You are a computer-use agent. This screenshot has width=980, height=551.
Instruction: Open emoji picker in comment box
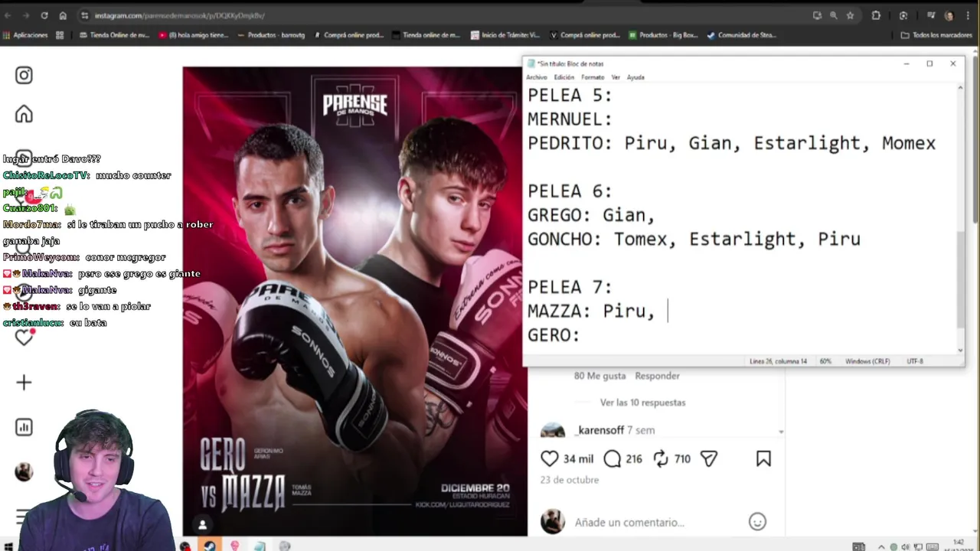pos(757,522)
